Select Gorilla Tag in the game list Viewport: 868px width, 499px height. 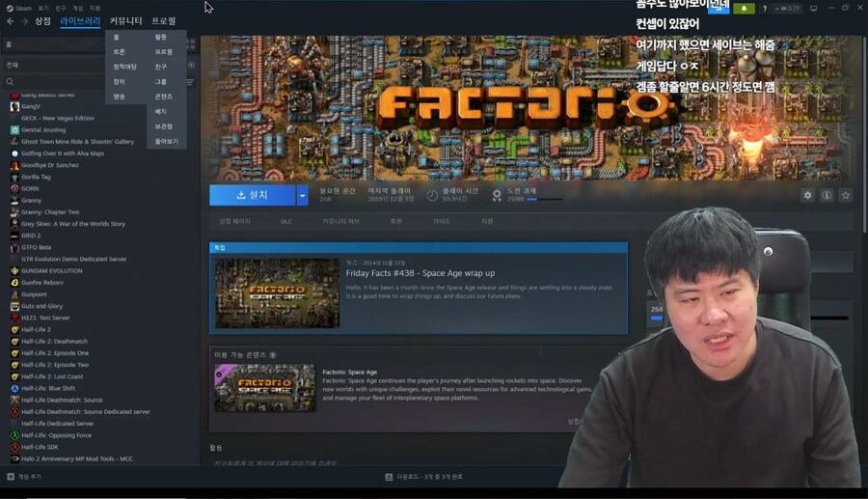[x=36, y=177]
